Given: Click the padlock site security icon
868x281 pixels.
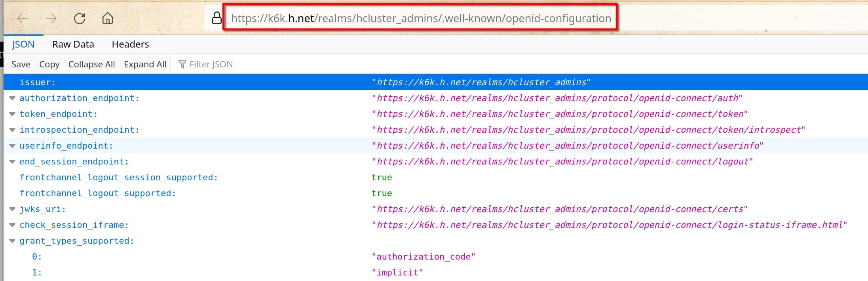Looking at the screenshot, I should [217, 18].
